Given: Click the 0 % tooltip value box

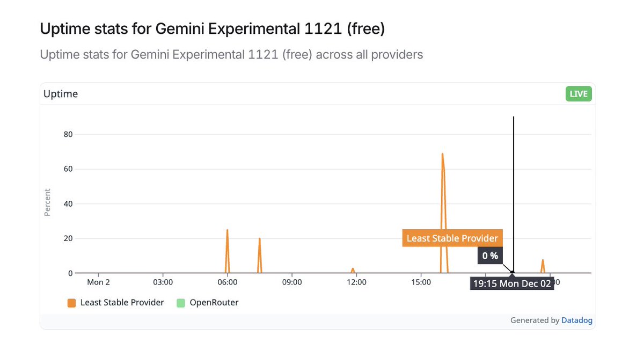Looking at the screenshot, I should (490, 256).
